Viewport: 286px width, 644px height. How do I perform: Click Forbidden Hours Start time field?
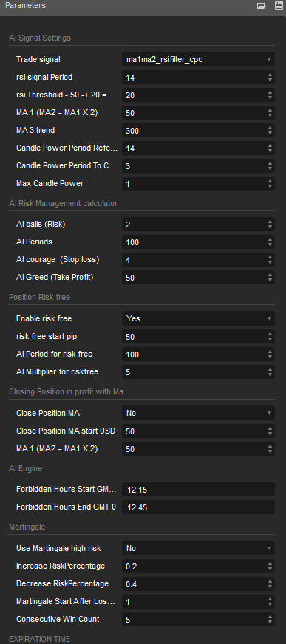point(199,490)
